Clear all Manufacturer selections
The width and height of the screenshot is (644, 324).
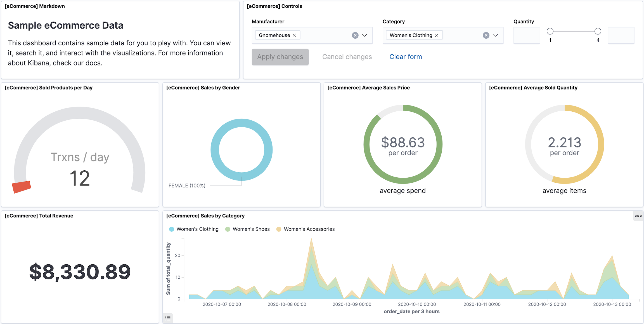pyautogui.click(x=355, y=35)
